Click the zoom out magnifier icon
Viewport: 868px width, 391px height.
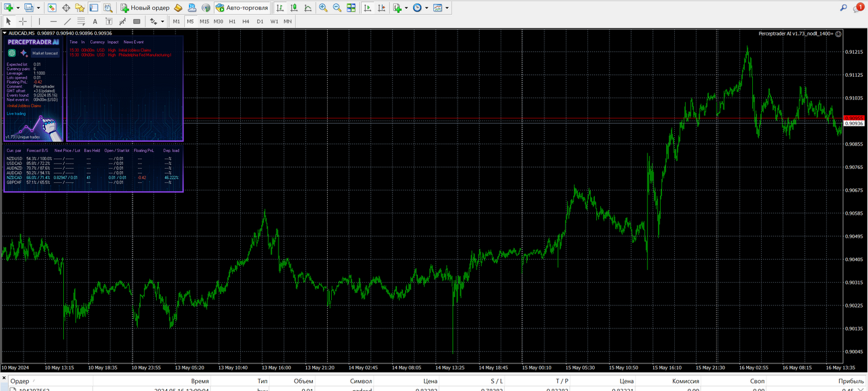[338, 8]
